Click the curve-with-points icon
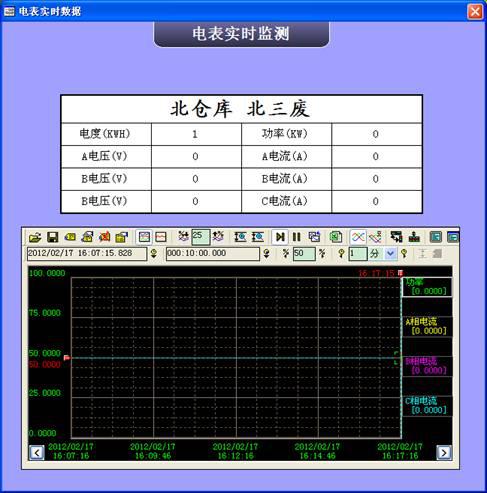The height and width of the screenshot is (493, 487). pyautogui.click(x=375, y=237)
